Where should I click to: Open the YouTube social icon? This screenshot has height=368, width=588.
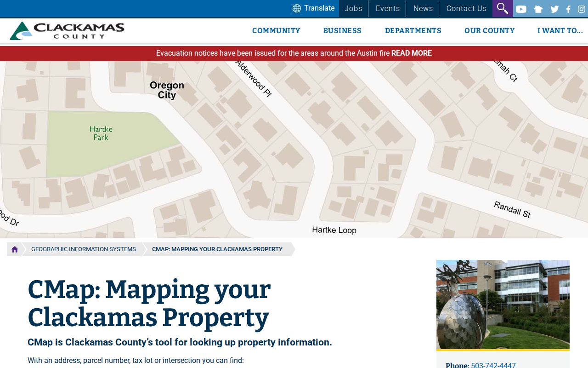coord(521,9)
